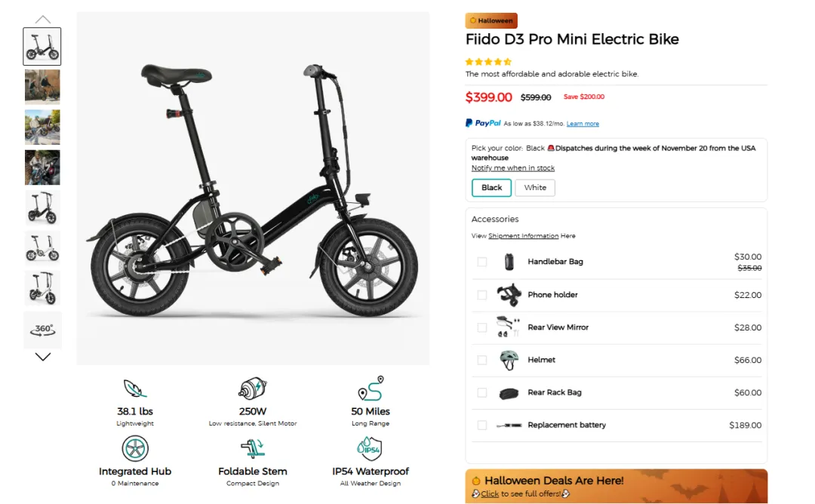
Task: Click the Helmet accessory image
Action: [507, 360]
